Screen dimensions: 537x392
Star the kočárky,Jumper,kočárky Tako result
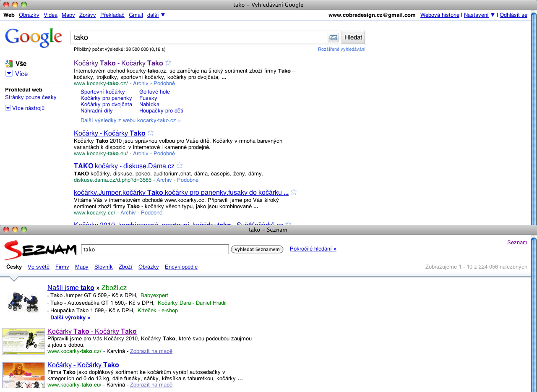pyautogui.click(x=294, y=192)
